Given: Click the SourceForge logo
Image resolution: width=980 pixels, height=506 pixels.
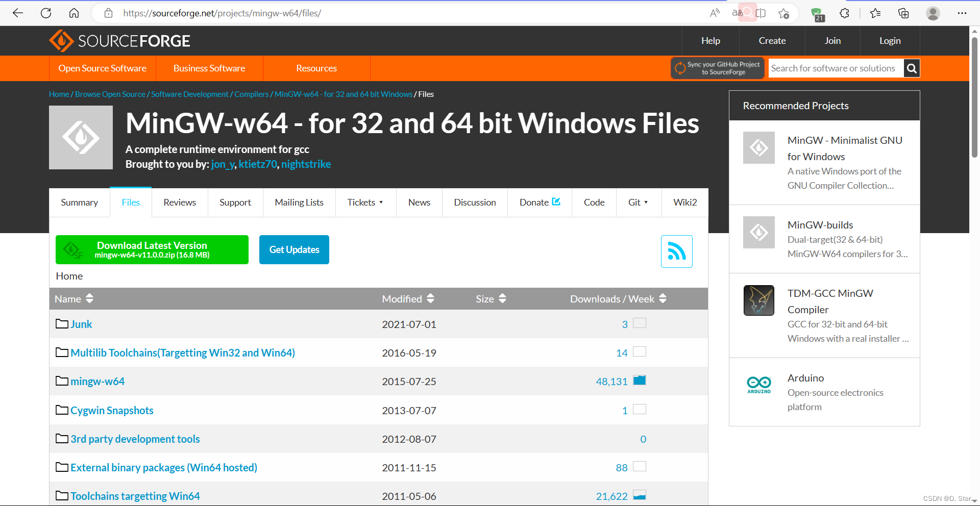Looking at the screenshot, I should 119,41.
